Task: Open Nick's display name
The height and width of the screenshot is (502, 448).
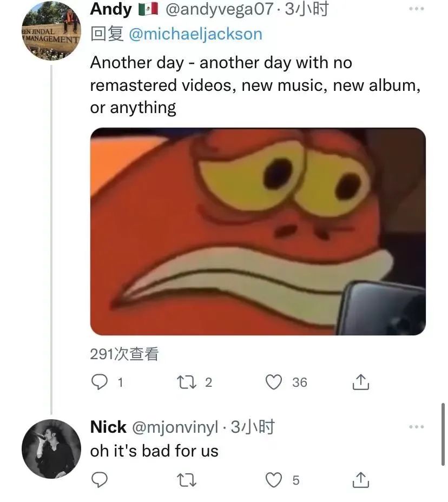Action: (x=108, y=427)
